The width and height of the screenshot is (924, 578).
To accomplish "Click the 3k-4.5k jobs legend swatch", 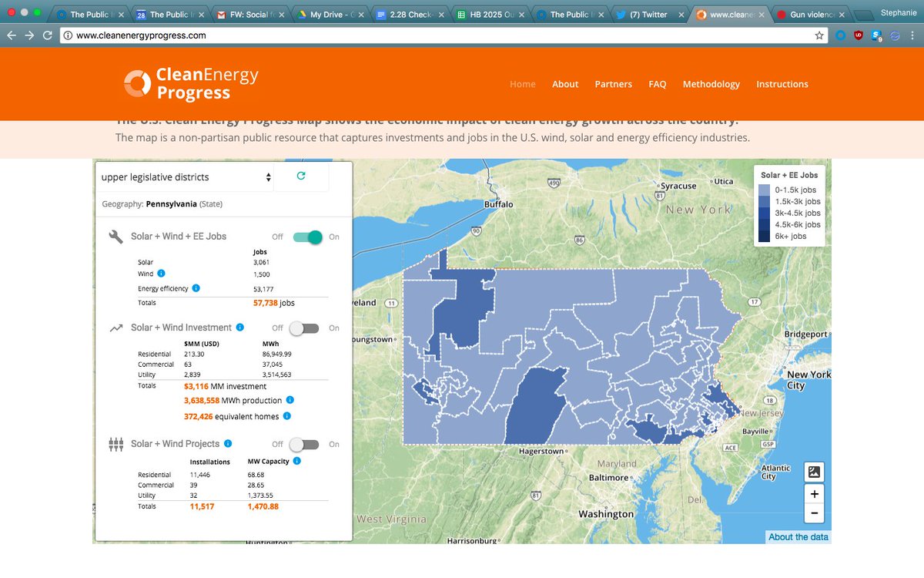I will pos(764,213).
